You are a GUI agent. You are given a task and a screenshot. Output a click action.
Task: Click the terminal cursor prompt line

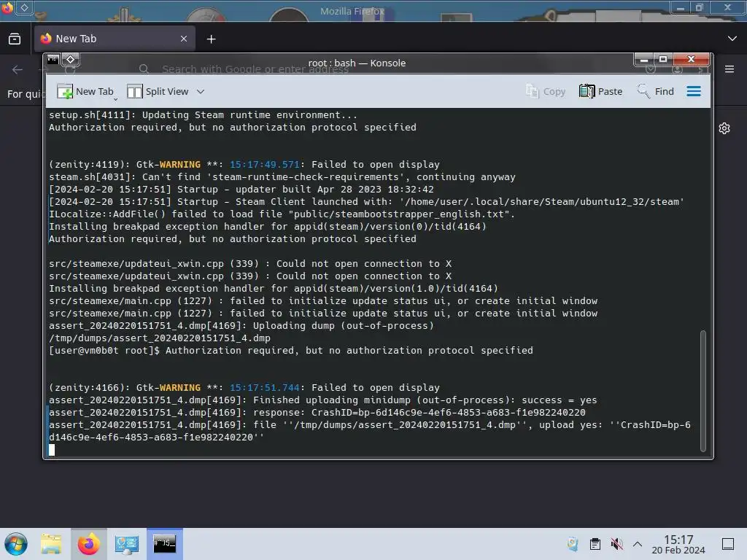pyautogui.click(x=52, y=450)
